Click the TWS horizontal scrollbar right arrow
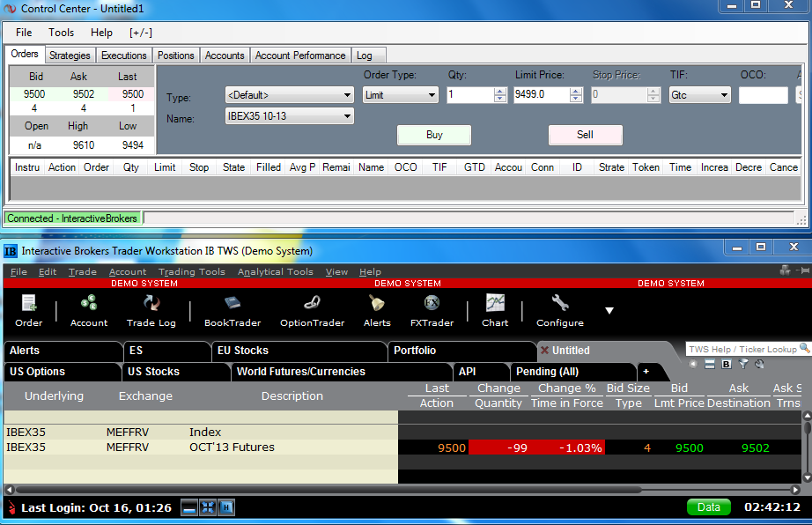Image resolution: width=812 pixels, height=525 pixels. point(796,489)
